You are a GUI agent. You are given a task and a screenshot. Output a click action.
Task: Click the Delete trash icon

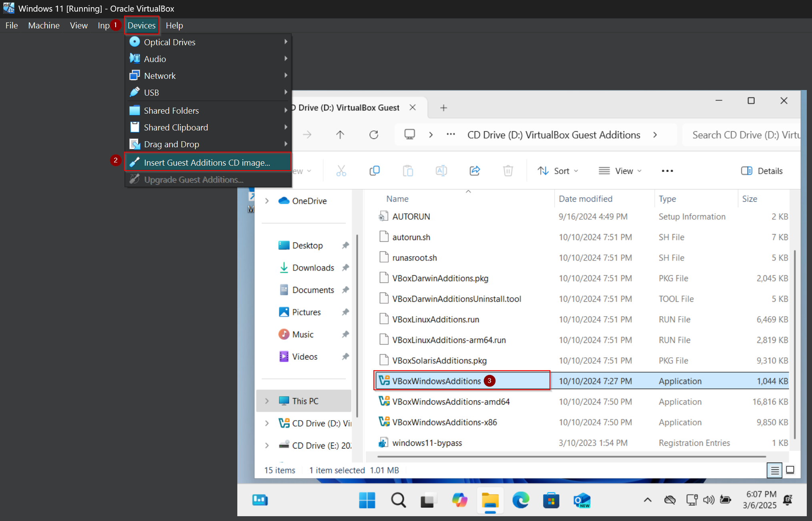click(x=508, y=171)
